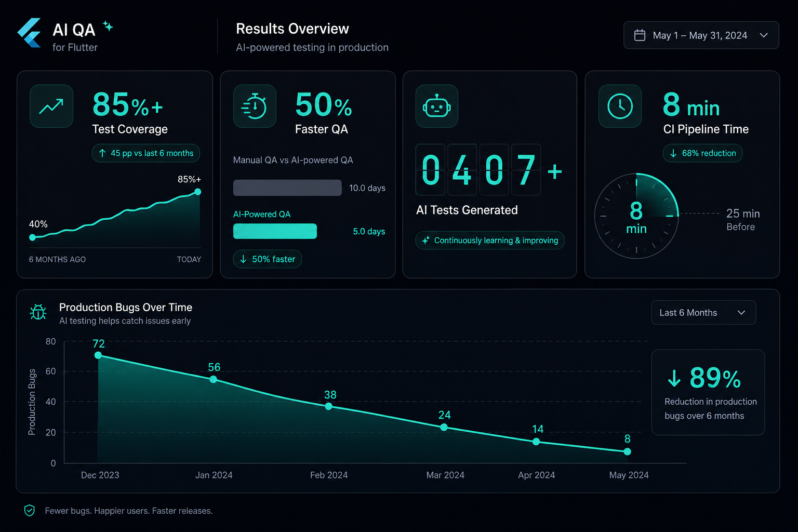The height and width of the screenshot is (532, 798).
Task: Click the gray Manual QA 10.0 days bar
Action: point(287,188)
